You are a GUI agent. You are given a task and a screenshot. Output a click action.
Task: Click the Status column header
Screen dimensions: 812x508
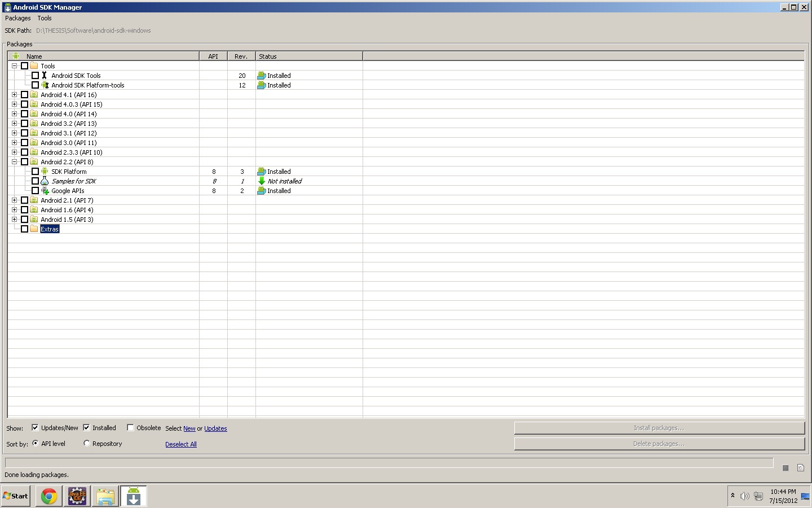[x=309, y=56]
